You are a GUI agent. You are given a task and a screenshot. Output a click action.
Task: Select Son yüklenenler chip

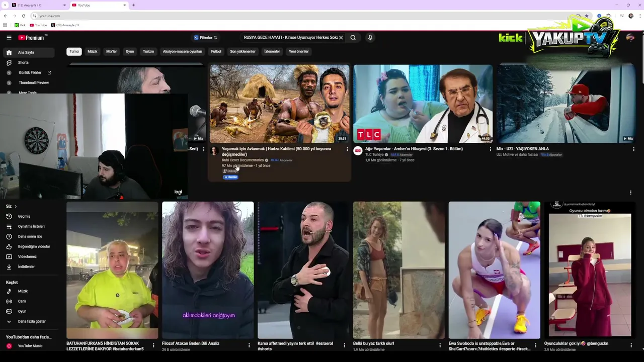(x=243, y=51)
